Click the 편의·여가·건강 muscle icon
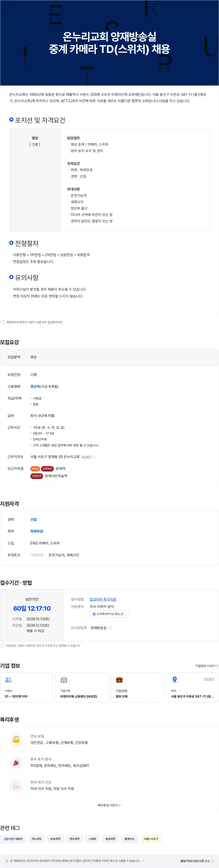Image resolution: width=219 pixels, height=868 pixels. [16, 785]
